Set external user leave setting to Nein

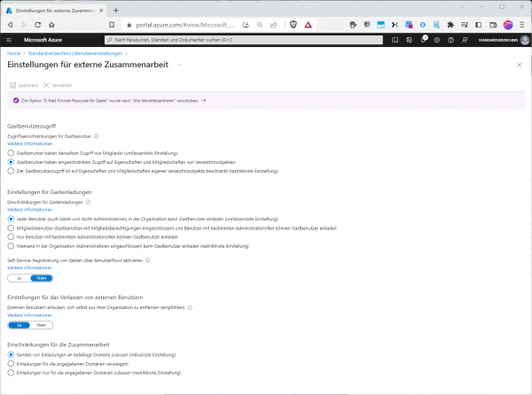coord(42,325)
